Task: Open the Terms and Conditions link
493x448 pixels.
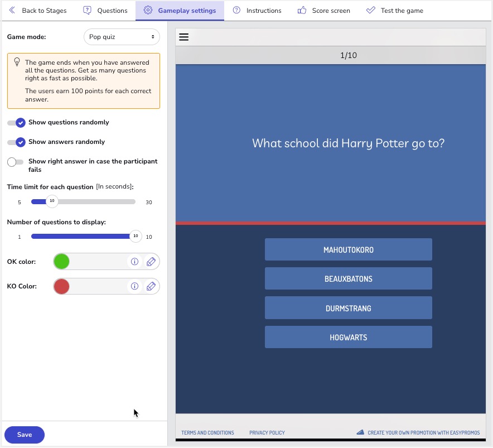Action: point(207,433)
